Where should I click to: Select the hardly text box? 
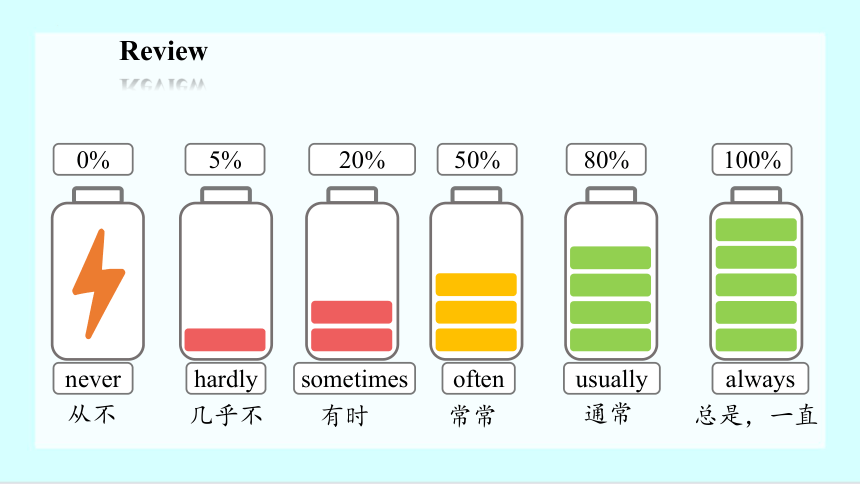(226, 379)
